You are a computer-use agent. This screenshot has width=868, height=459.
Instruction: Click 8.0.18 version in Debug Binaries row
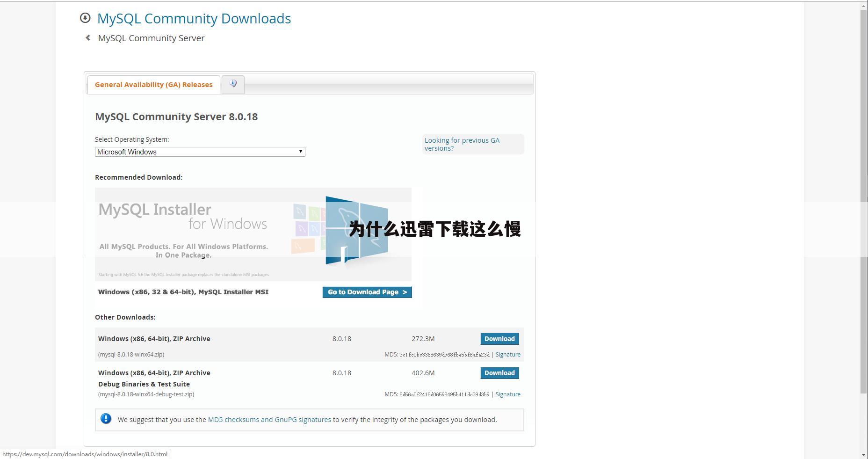[x=342, y=373]
